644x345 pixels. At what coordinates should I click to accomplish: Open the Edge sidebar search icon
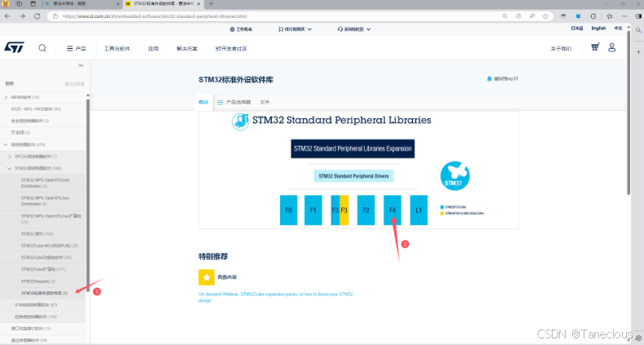tap(638, 30)
